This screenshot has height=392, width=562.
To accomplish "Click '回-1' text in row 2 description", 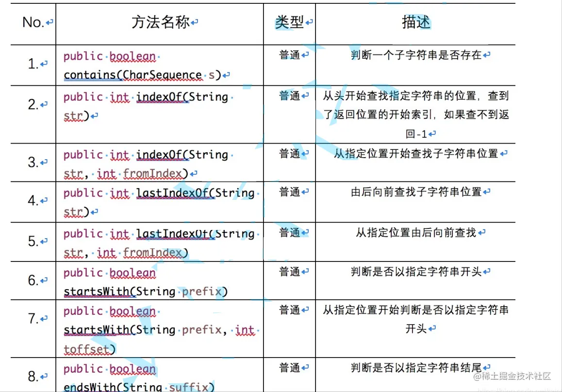I will click(416, 134).
